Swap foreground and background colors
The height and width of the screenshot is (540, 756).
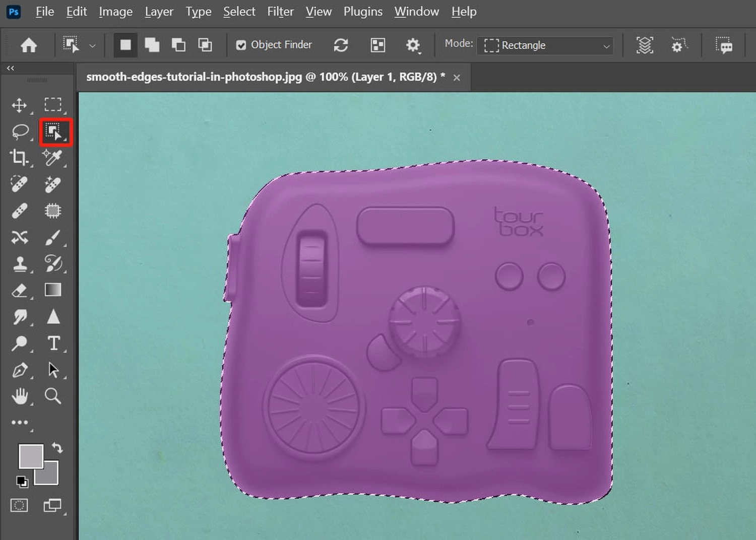point(57,447)
